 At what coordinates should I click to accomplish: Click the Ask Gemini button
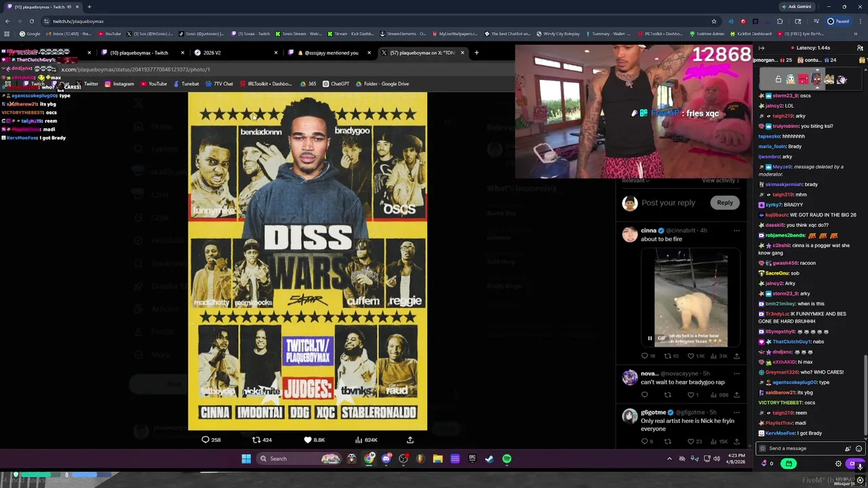pos(796,7)
